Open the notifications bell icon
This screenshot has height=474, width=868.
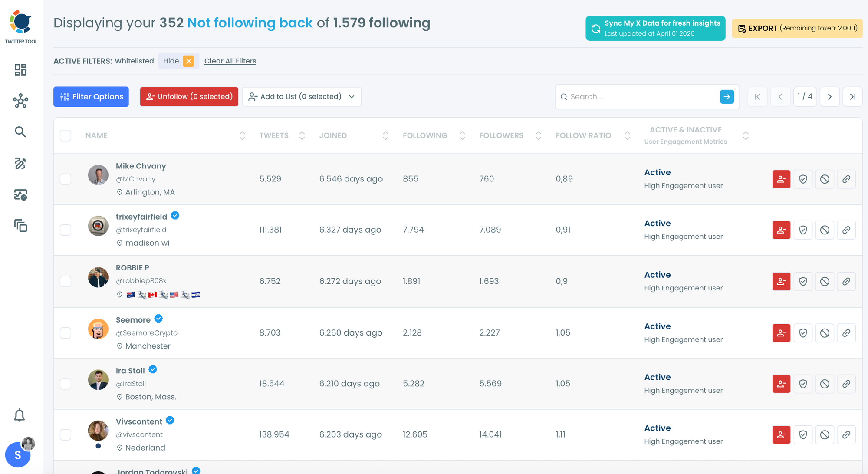20,415
